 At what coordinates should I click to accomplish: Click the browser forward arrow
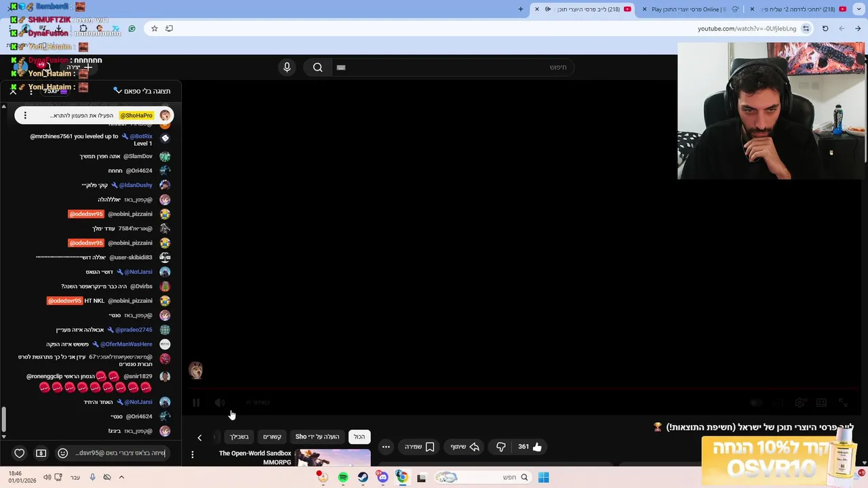(842, 28)
